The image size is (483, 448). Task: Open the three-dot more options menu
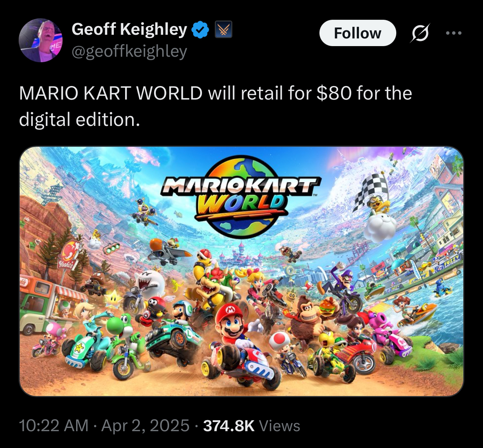tap(454, 33)
